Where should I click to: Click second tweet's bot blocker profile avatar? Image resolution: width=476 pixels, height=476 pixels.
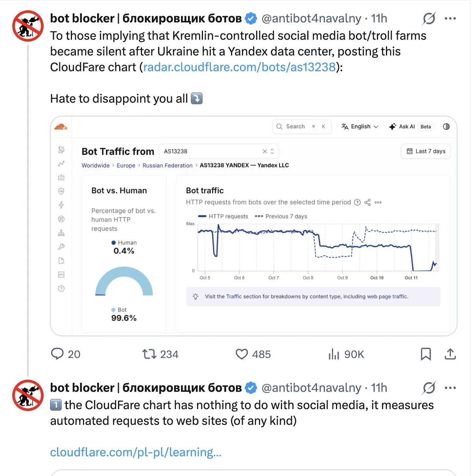[28, 395]
